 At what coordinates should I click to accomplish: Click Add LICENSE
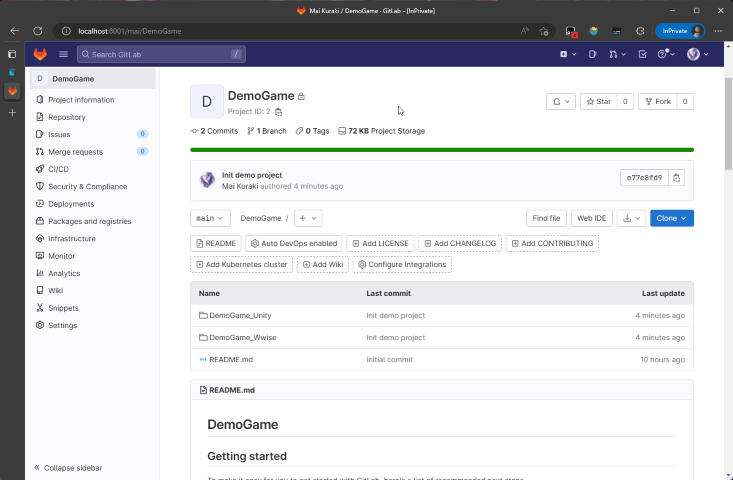[x=380, y=244]
